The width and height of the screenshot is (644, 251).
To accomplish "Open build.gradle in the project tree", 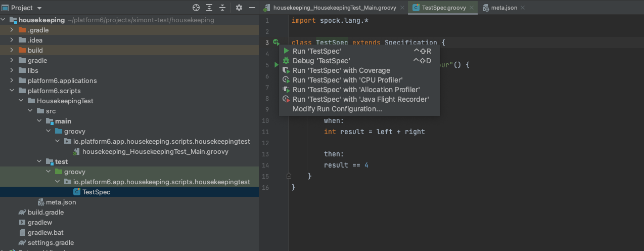I will (x=45, y=212).
